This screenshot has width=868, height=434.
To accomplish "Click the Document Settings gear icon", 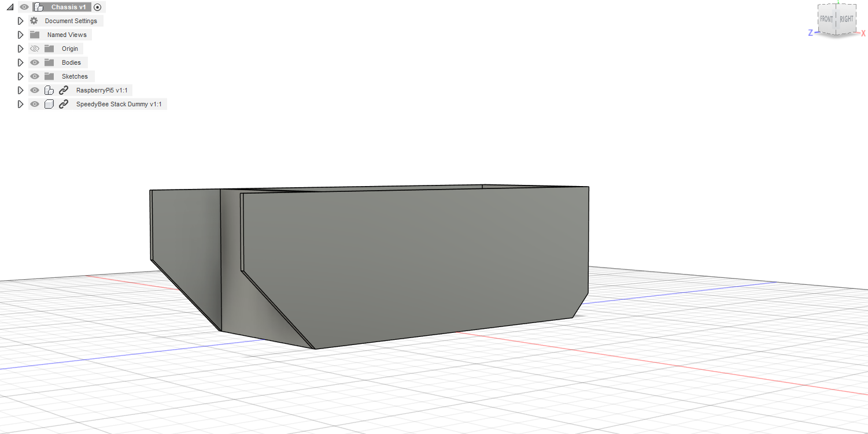I will (34, 21).
